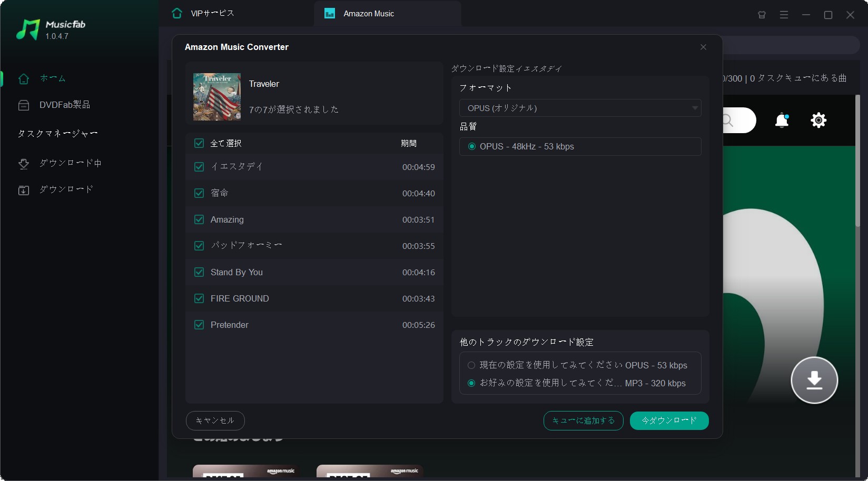Image resolution: width=868 pixels, height=481 pixels.
Task: Start a search with the magnifier icon
Action: tap(727, 120)
